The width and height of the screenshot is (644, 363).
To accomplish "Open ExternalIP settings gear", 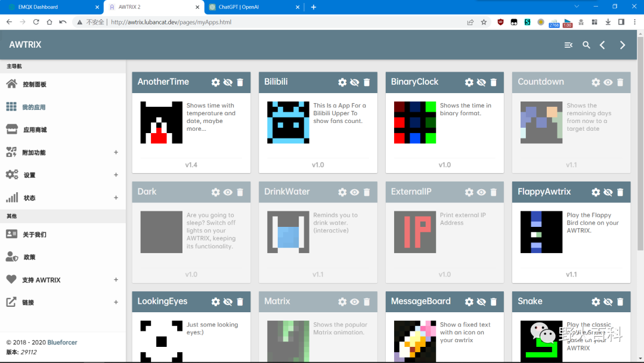I will 469,192.
